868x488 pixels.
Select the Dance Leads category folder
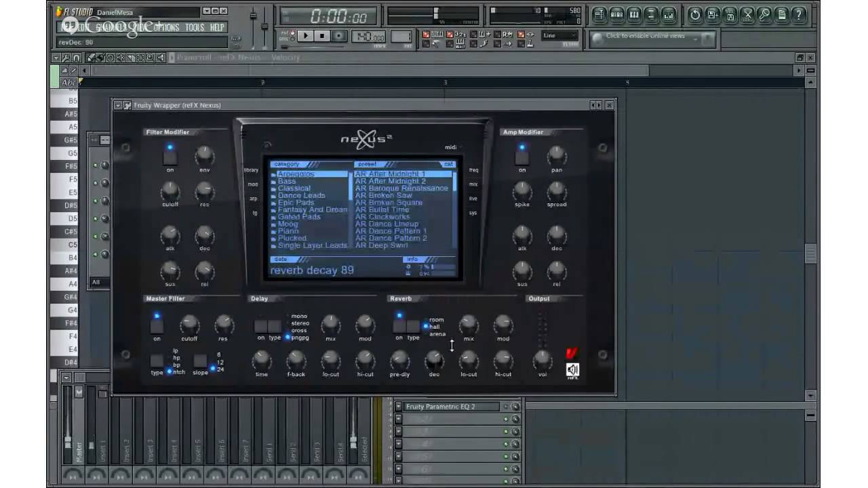click(x=301, y=195)
